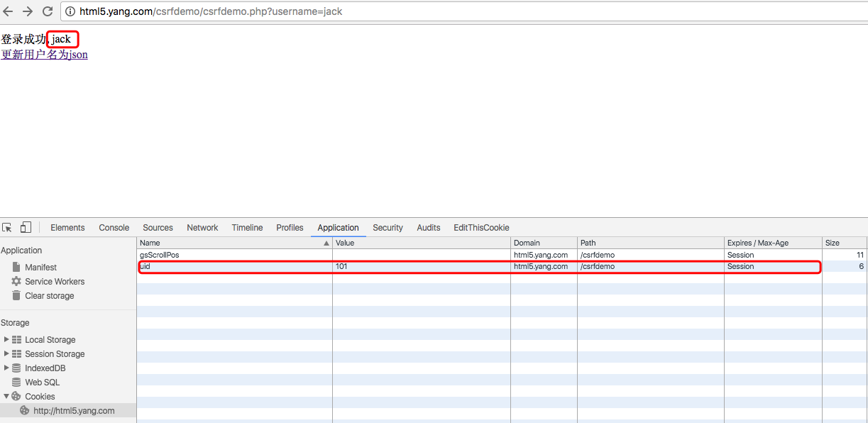Click the browser back arrow
The width and height of the screenshot is (868, 423).
click(x=9, y=11)
